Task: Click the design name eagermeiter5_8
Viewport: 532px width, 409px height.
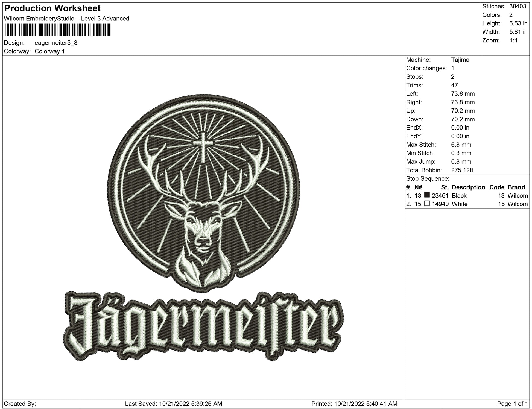Action: pos(56,43)
